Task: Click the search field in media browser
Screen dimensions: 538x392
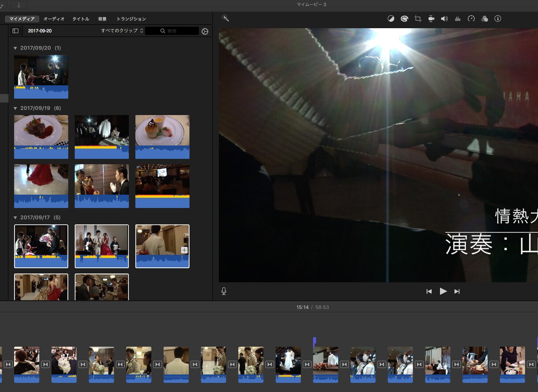Action: click(172, 31)
